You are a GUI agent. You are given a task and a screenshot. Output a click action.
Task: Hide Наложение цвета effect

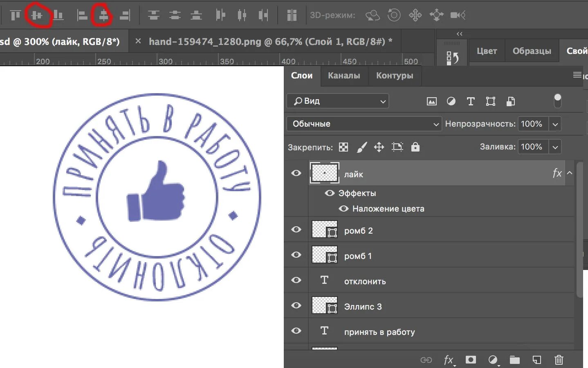(x=343, y=209)
